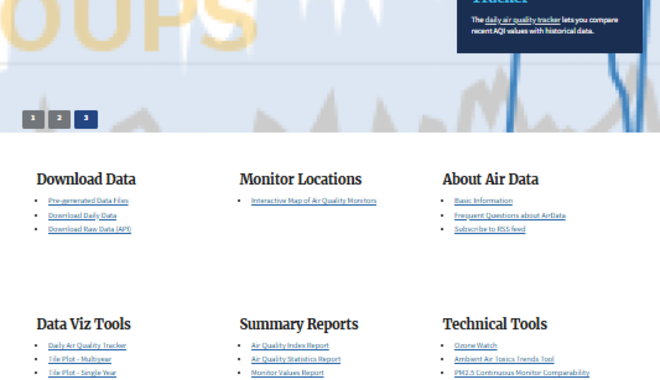Open Monitor Values Report link
The width and height of the screenshot is (660, 380).
pyautogui.click(x=287, y=372)
